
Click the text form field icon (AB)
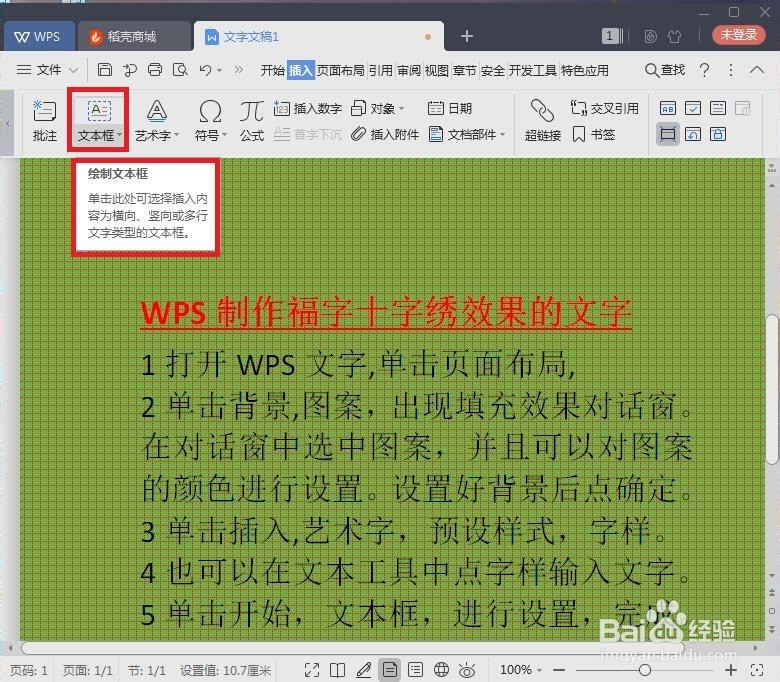point(668,108)
